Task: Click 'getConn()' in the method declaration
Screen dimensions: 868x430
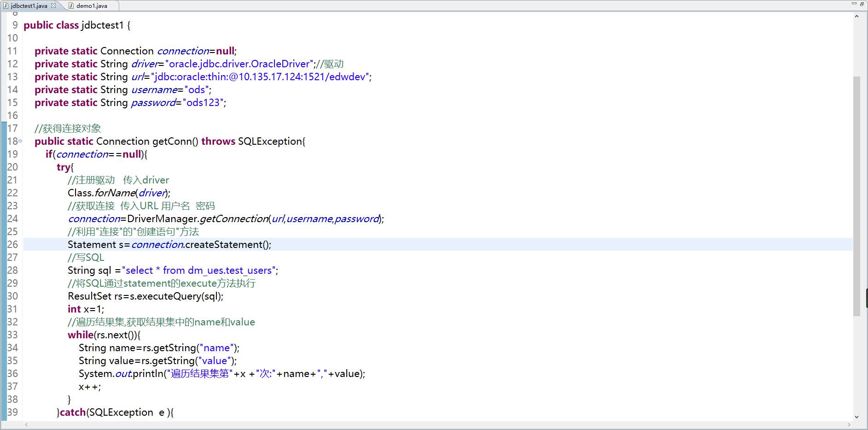Action: [175, 141]
